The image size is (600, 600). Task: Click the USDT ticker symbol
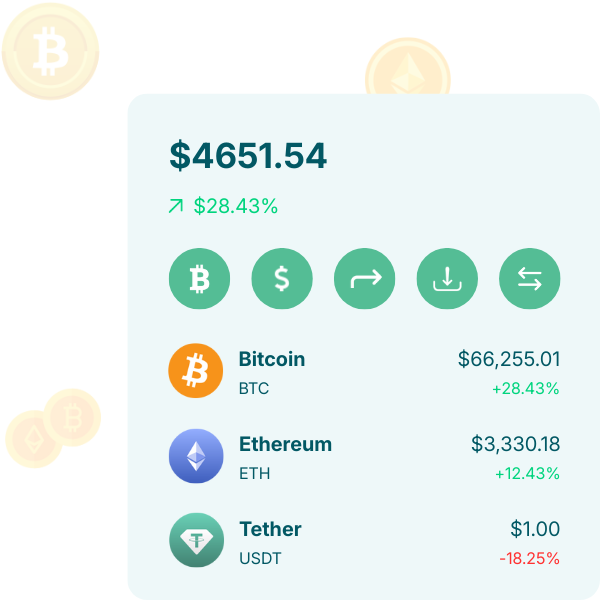click(x=258, y=558)
